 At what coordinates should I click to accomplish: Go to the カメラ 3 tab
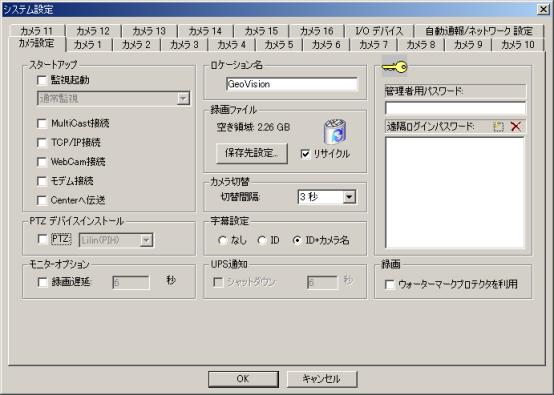tap(184, 45)
